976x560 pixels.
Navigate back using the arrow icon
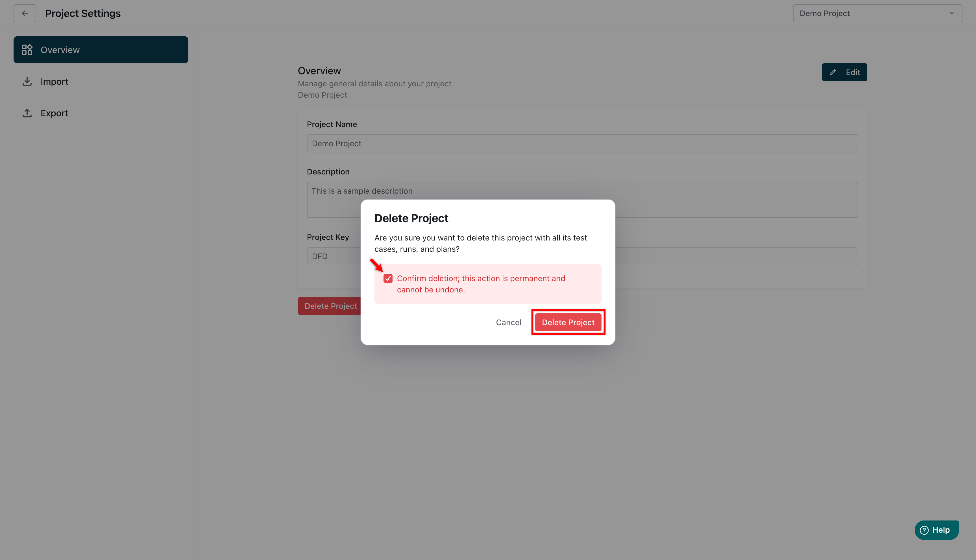tap(25, 13)
